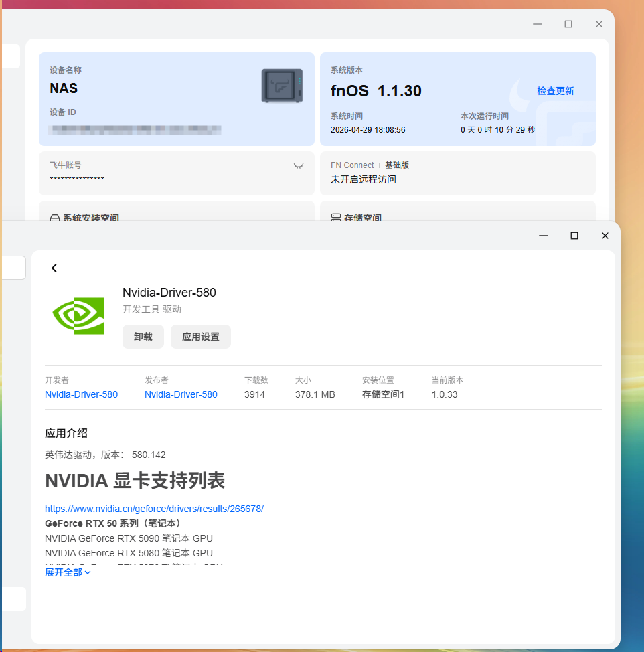Click 开发工具 驱动 category text

pyautogui.click(x=152, y=309)
